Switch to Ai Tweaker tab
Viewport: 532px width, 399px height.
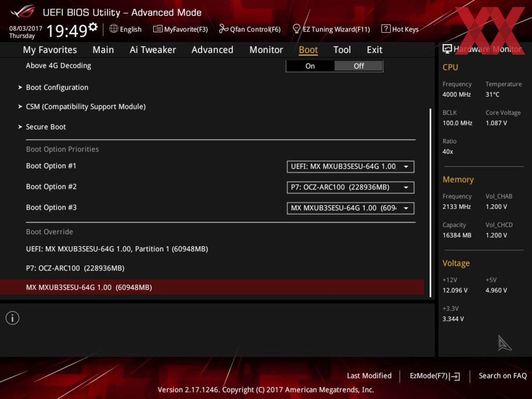pos(153,50)
